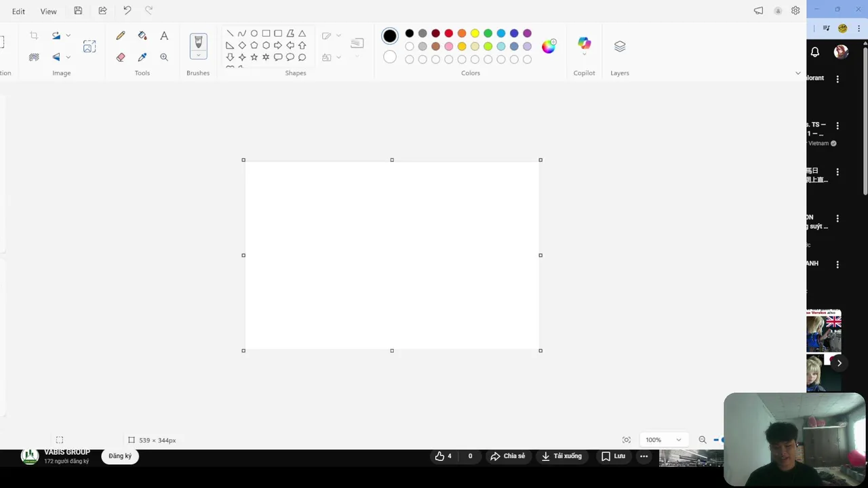Choose the Right arrow shape
Viewport: 868px width, 488px height.
pos(278,45)
